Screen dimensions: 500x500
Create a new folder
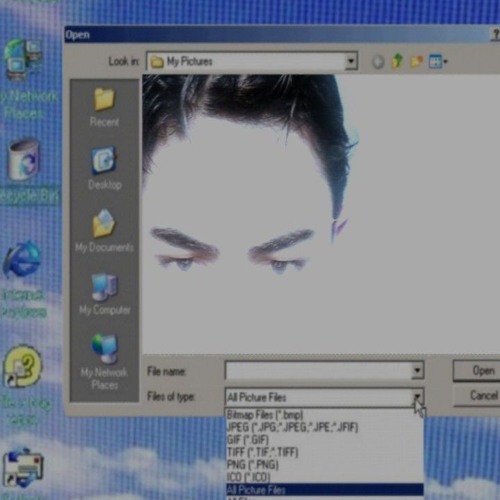pyautogui.click(x=416, y=61)
